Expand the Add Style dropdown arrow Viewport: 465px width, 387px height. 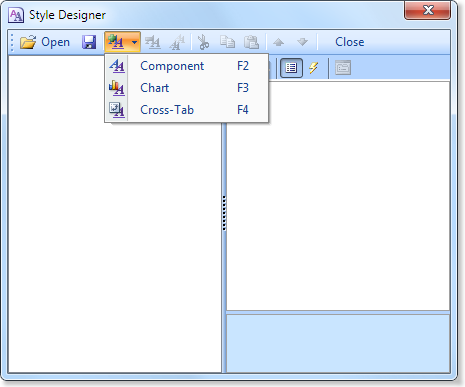(x=134, y=42)
